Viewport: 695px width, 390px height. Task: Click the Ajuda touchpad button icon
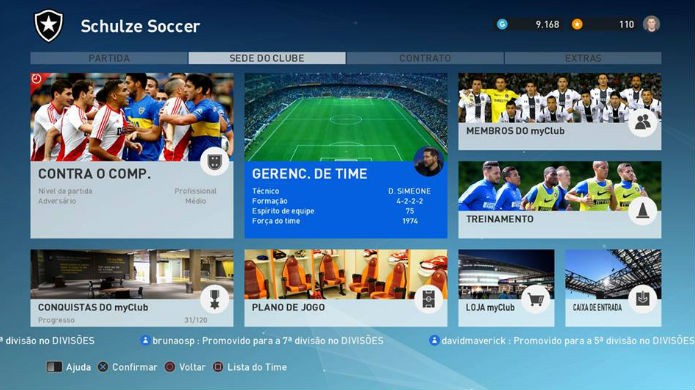pyautogui.click(x=54, y=367)
